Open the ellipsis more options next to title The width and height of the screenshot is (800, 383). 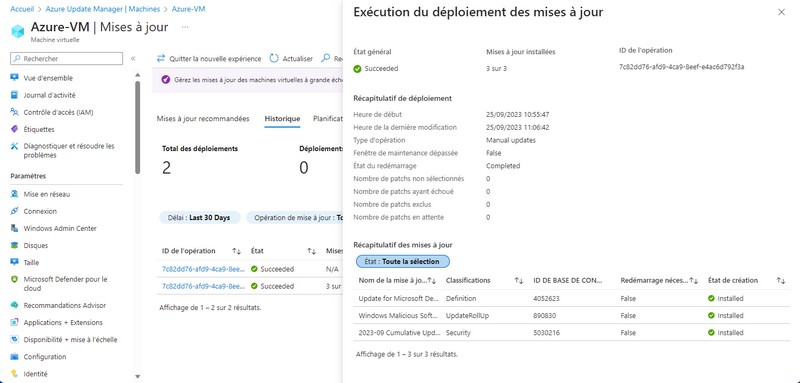pyautogui.click(x=185, y=27)
